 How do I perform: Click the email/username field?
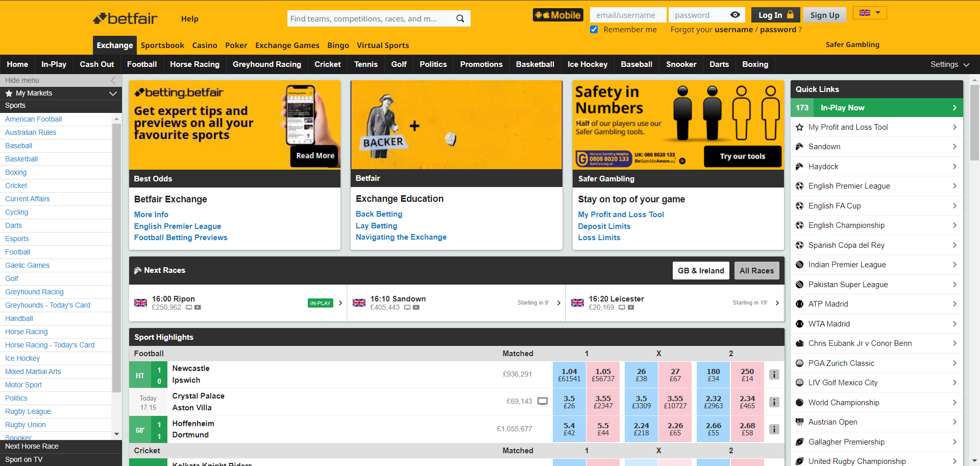coord(628,15)
